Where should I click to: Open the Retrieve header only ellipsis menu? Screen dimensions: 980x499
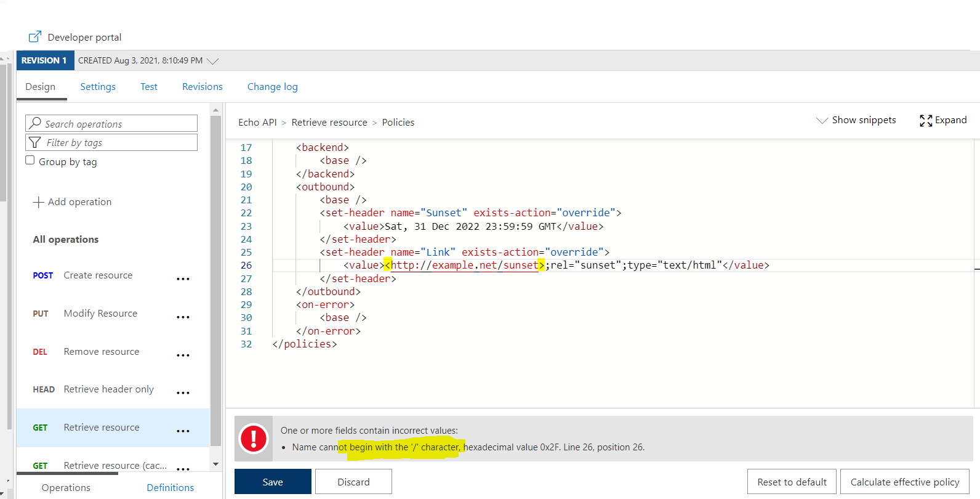(x=183, y=393)
